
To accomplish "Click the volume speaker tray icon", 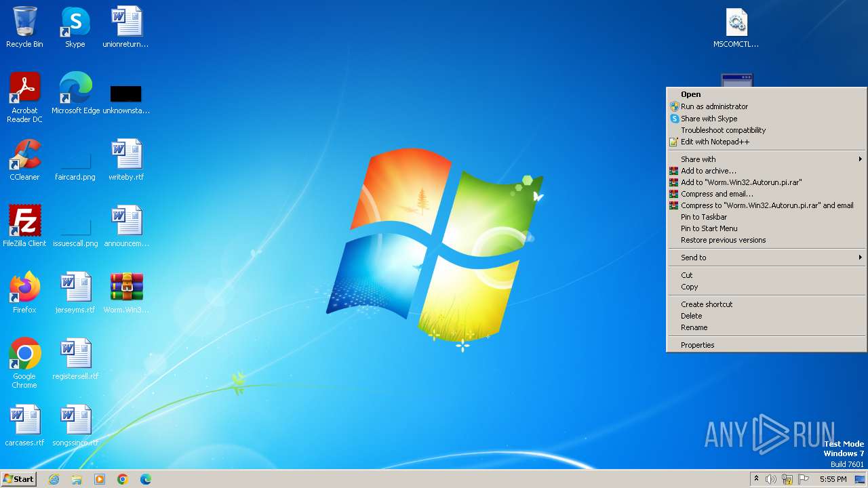I will click(771, 479).
